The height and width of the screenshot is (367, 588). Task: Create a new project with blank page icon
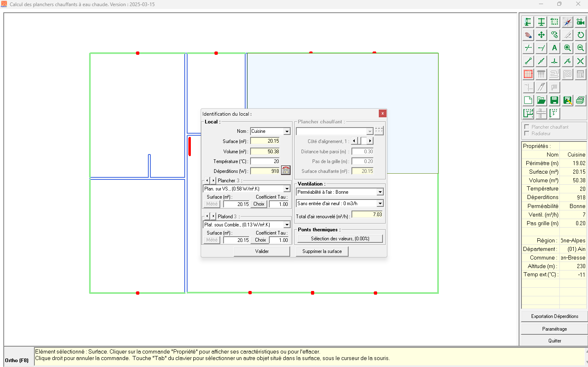click(x=528, y=100)
